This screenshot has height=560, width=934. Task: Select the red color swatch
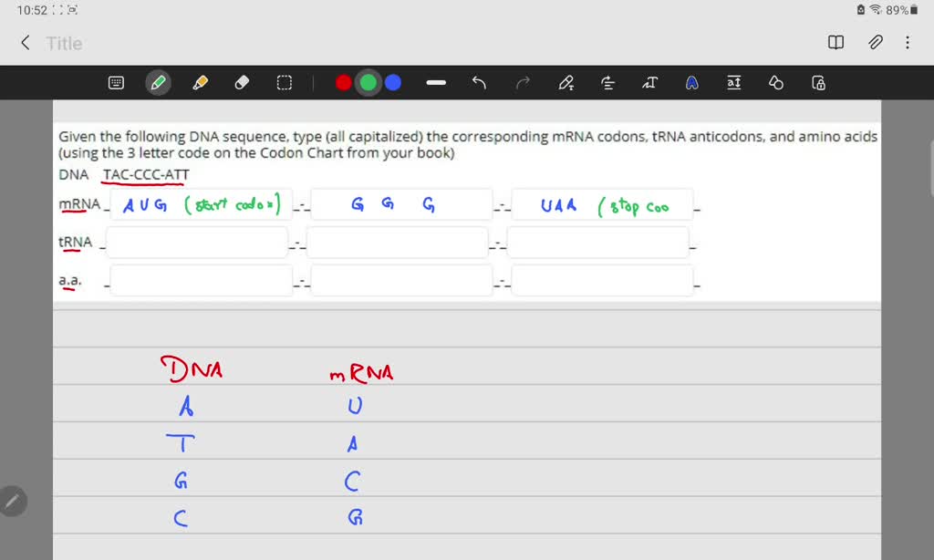pyautogui.click(x=343, y=82)
